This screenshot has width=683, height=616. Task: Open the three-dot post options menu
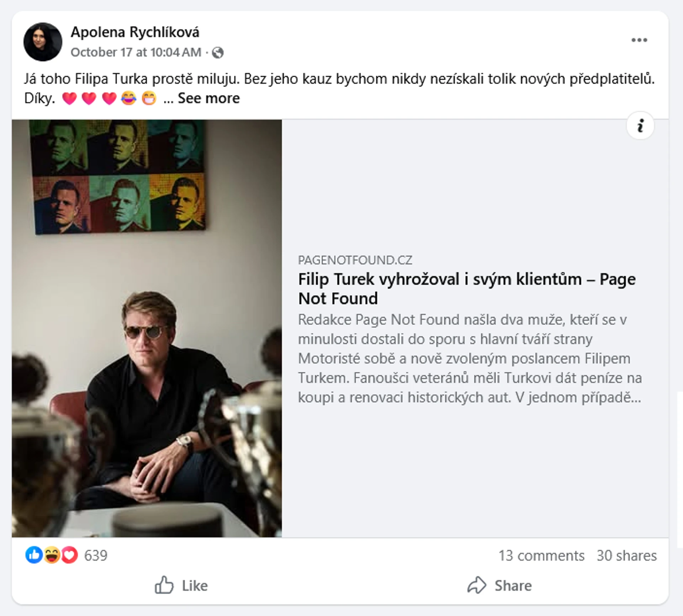[639, 40]
